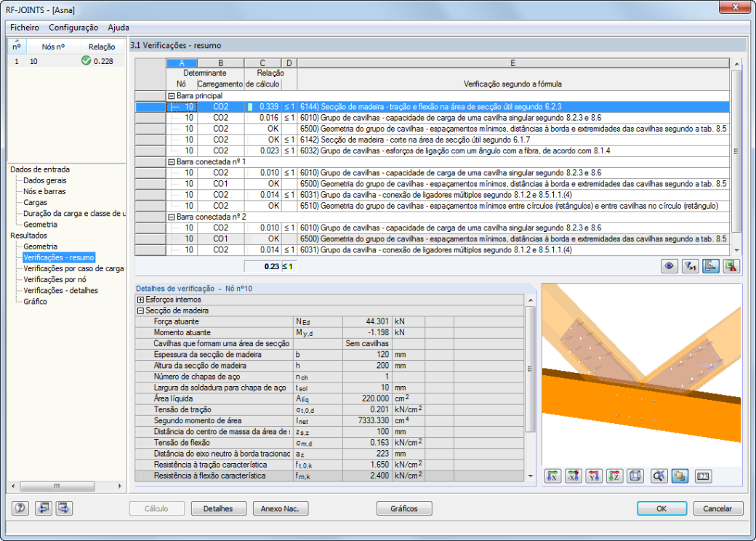Click the show numbering 123 icon

[703, 476]
